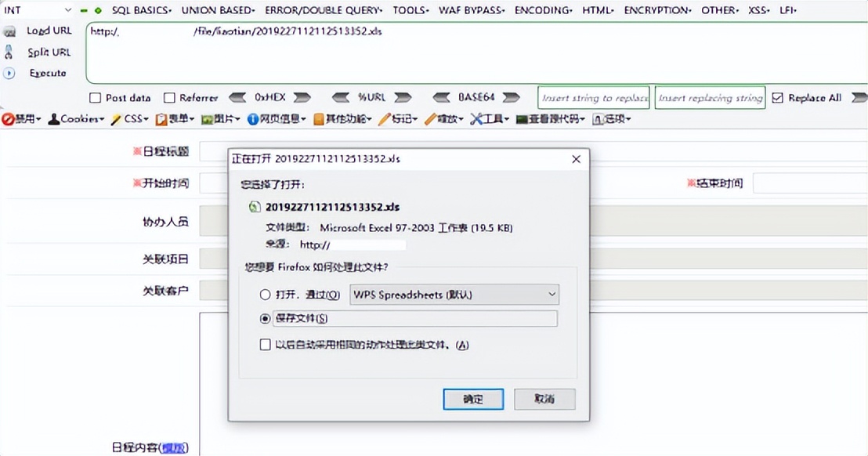The height and width of the screenshot is (456, 868).
Task: Click the right arrow after %URL
Action: 403,97
